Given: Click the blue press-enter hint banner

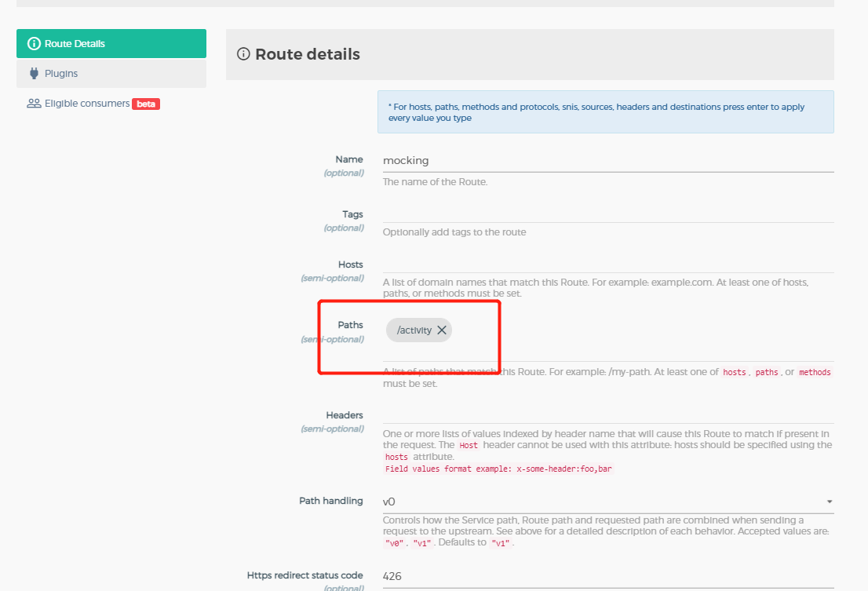Looking at the screenshot, I should click(x=605, y=112).
